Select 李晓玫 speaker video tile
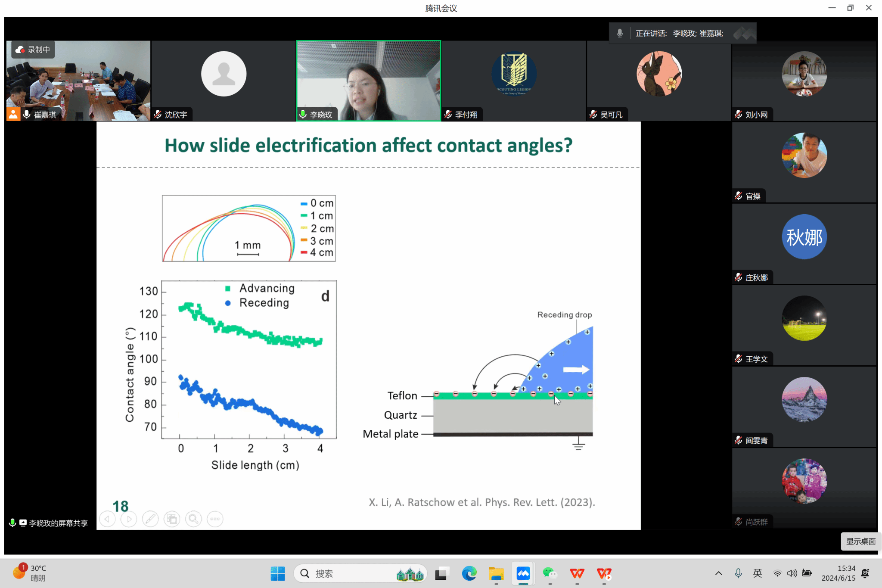 pos(369,81)
